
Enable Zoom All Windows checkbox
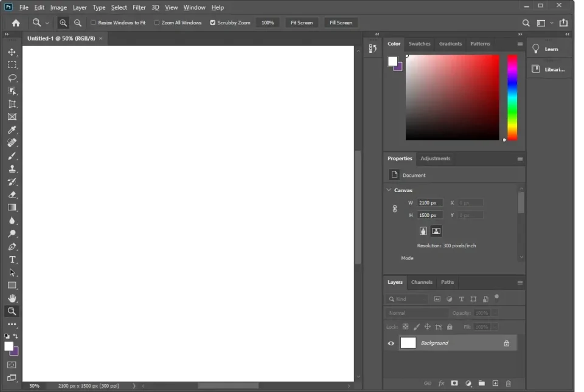156,22
